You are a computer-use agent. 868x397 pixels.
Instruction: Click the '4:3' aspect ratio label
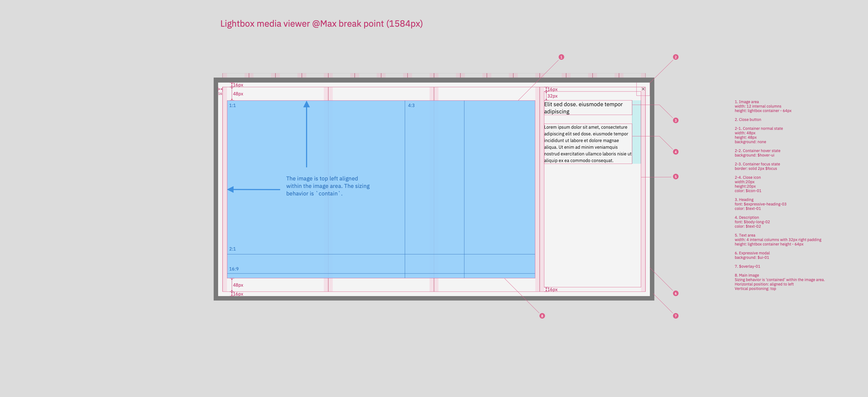click(x=411, y=105)
